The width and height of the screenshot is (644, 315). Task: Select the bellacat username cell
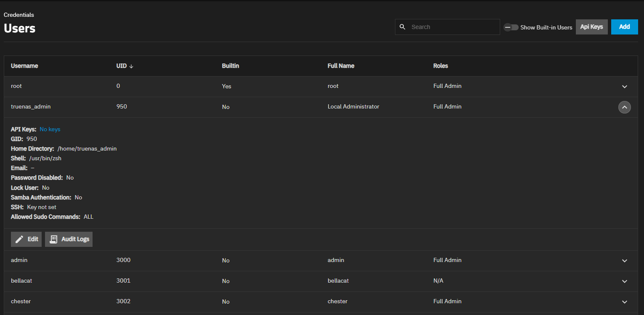point(21,281)
